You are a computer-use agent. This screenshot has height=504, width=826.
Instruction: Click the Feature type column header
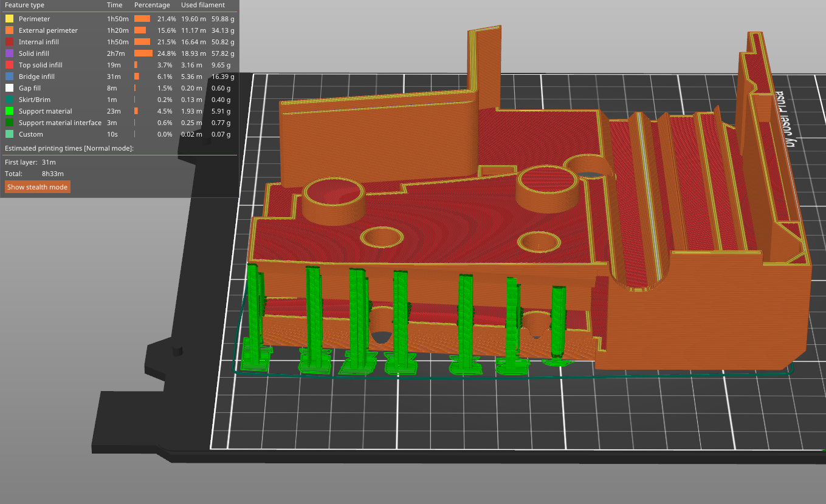pyautogui.click(x=24, y=5)
